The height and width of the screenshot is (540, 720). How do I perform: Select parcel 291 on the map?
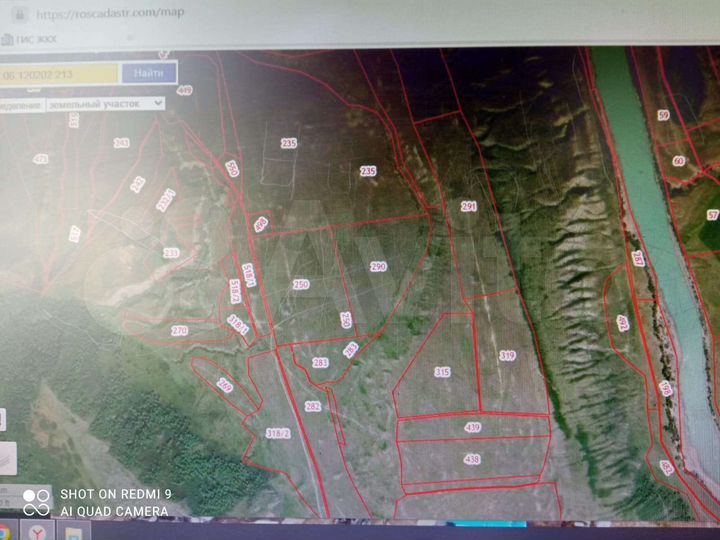tap(468, 206)
